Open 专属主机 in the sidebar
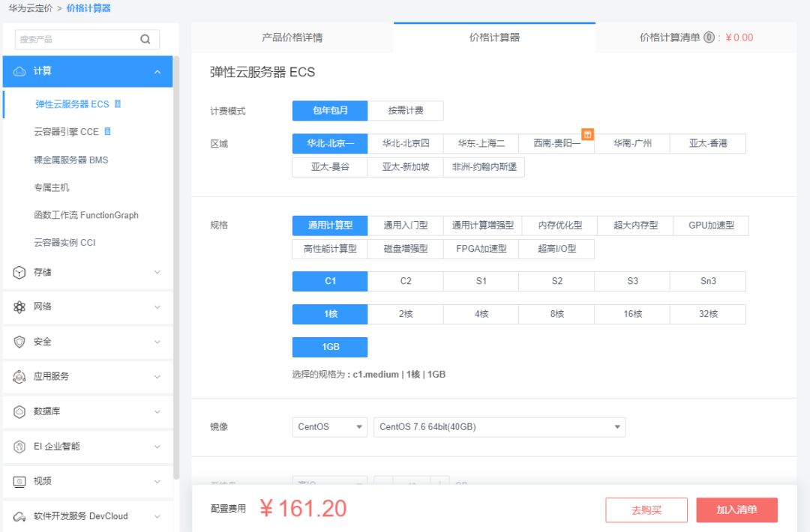This screenshot has width=810, height=532. point(51,187)
